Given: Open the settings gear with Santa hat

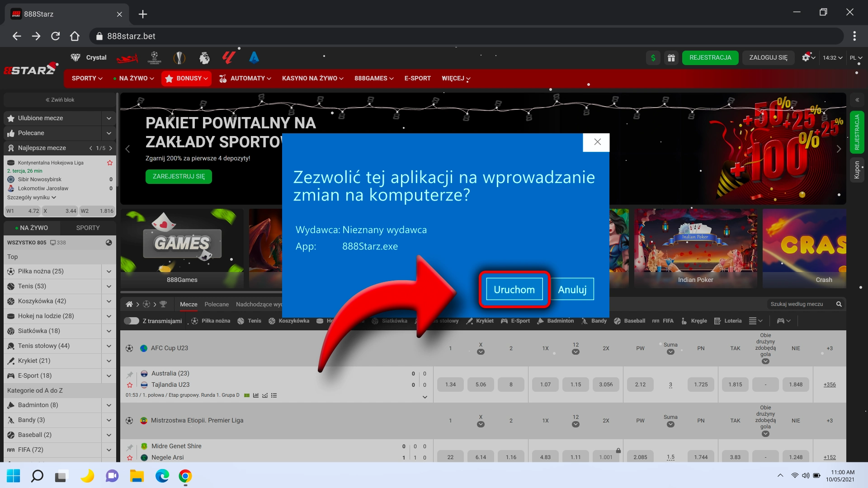Looking at the screenshot, I should pos(807,58).
